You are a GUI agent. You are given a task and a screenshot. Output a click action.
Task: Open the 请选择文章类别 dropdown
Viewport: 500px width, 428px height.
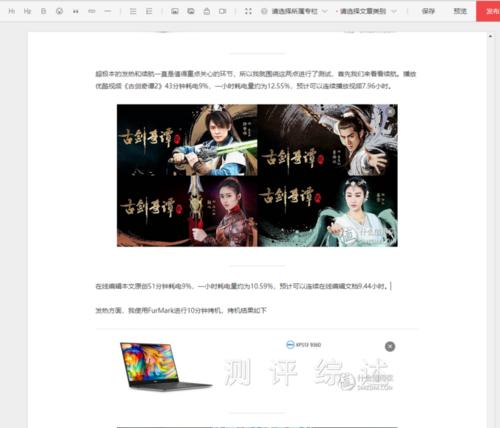click(368, 11)
